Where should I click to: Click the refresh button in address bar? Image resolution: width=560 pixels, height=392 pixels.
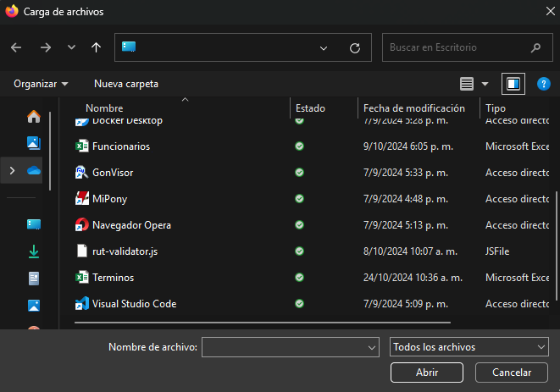point(355,48)
